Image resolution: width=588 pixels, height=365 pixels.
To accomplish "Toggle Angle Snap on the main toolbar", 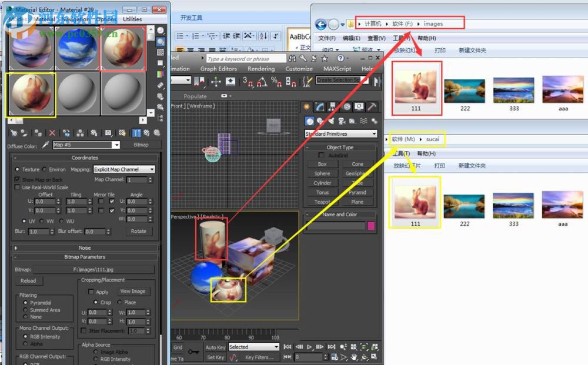I will tap(260, 82).
